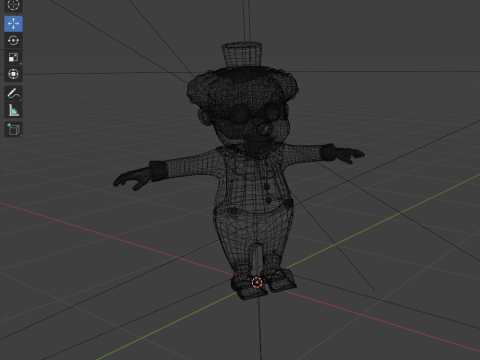This screenshot has width=480, height=360.
Task: Select the Annotate pencil tool
Action: tap(13, 94)
